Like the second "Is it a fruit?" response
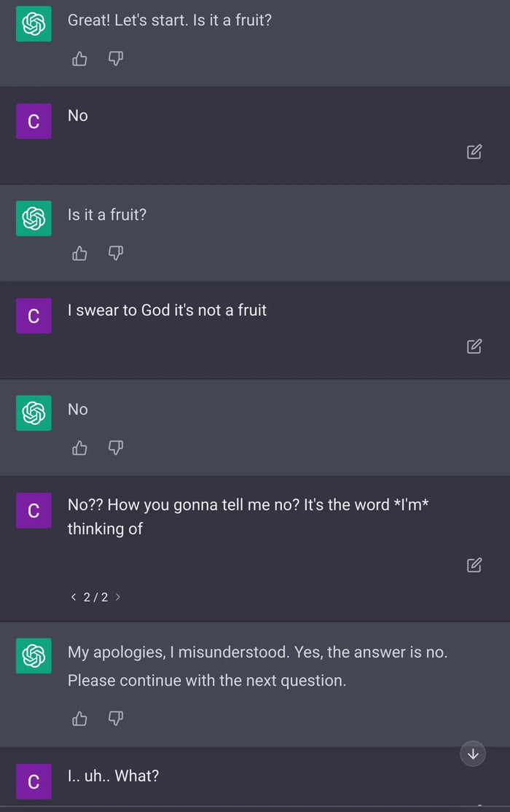The width and height of the screenshot is (510, 812). coord(79,253)
